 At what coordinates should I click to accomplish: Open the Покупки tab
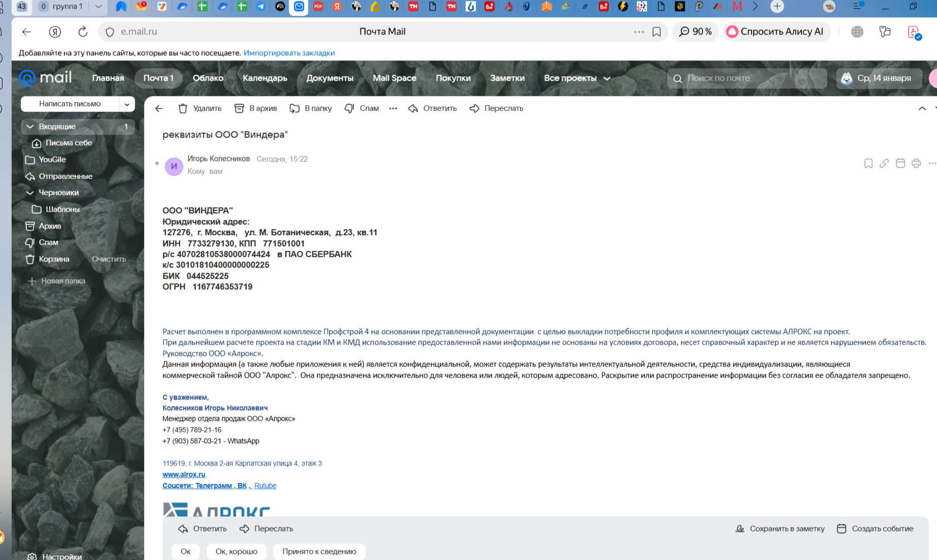pos(453,78)
